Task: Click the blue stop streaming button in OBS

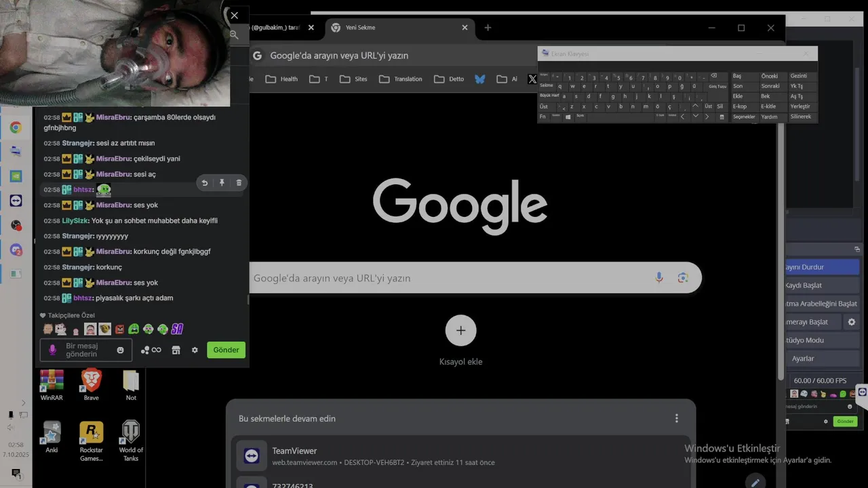Action: (x=822, y=267)
